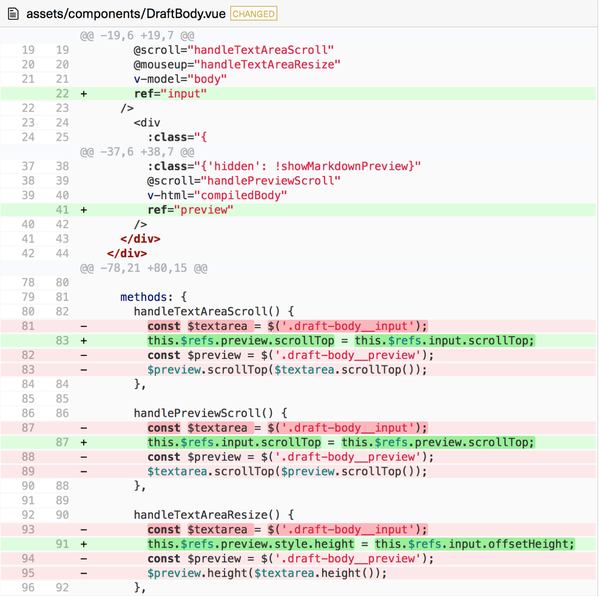Click removed line 81 const $textarea
The image size is (600, 596).
[298, 326]
